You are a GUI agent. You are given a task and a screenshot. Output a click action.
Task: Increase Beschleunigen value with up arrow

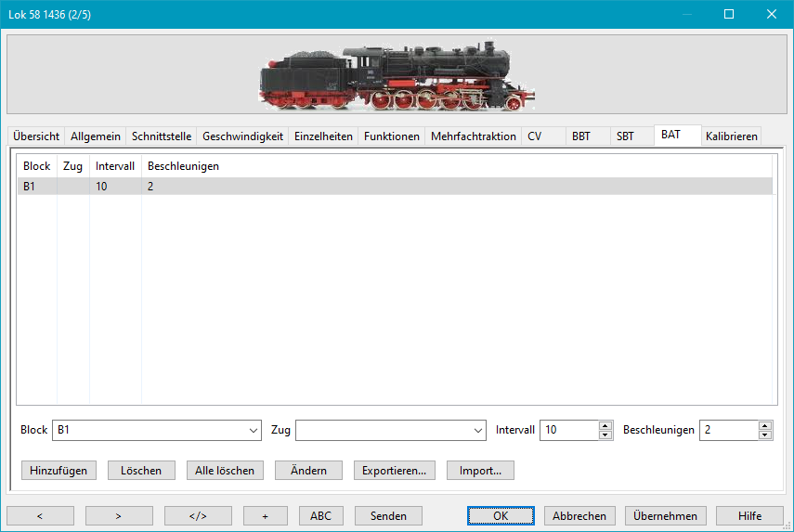tap(765, 426)
